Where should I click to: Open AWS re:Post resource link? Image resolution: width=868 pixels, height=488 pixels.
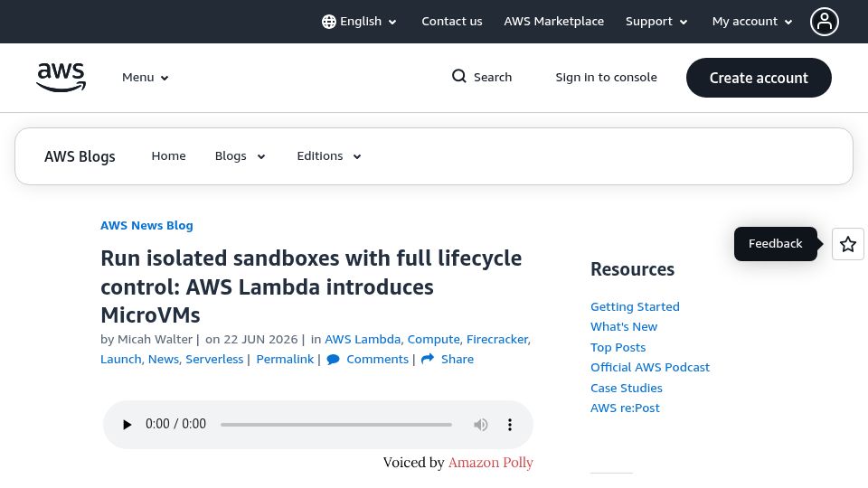[x=625, y=408]
